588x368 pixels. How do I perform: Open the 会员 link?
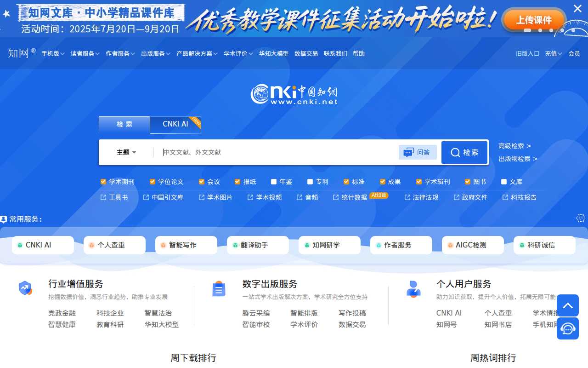point(574,53)
